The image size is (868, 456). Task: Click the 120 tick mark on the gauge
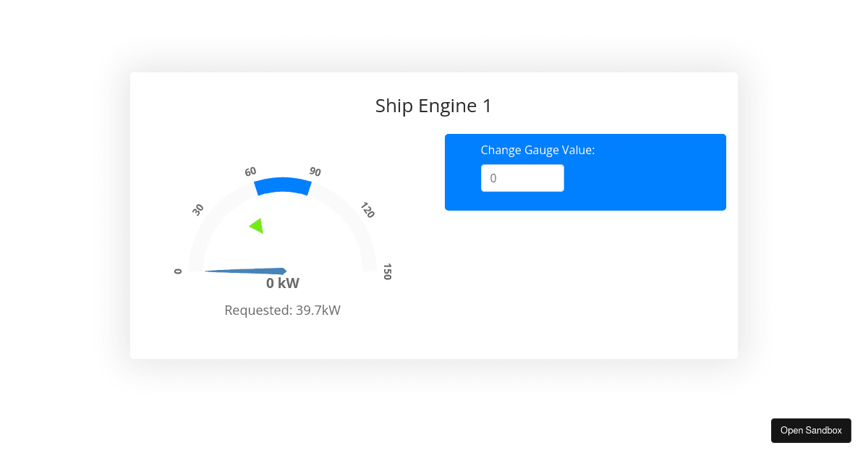[x=367, y=211]
